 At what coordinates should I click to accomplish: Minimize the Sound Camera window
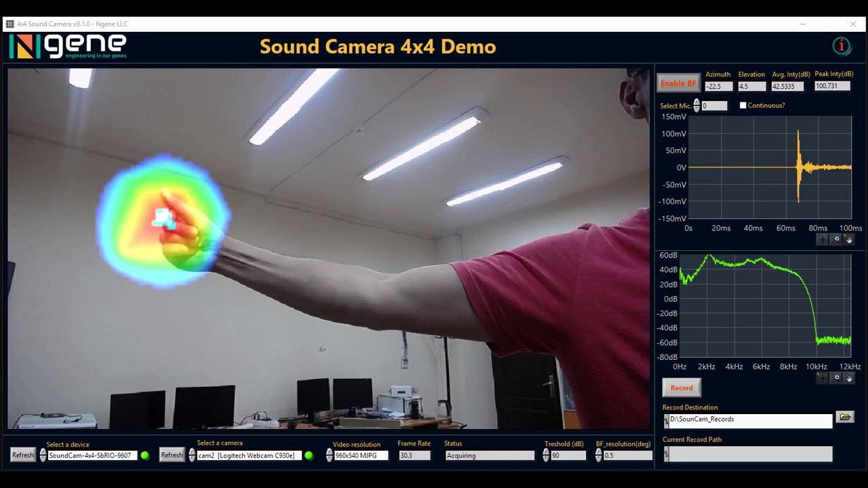[802, 24]
